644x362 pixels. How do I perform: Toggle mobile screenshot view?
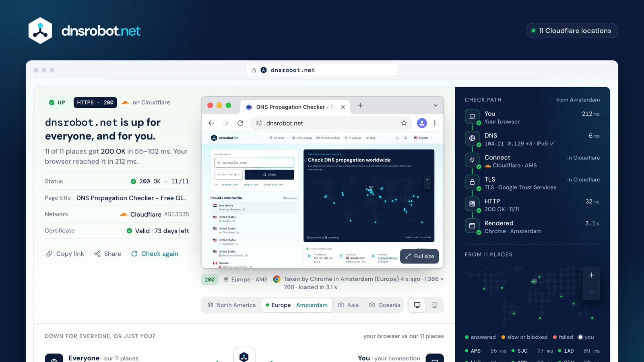(435, 305)
